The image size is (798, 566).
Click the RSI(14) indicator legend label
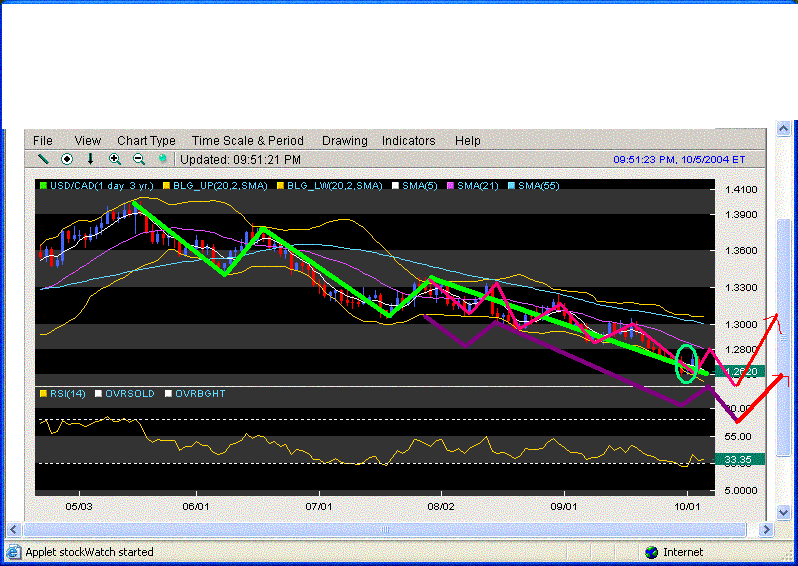click(x=68, y=394)
